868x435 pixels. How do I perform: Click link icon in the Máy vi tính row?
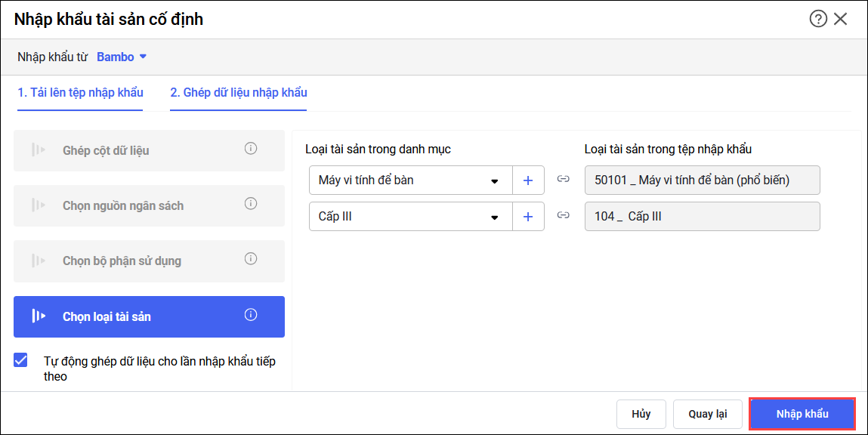tap(563, 180)
